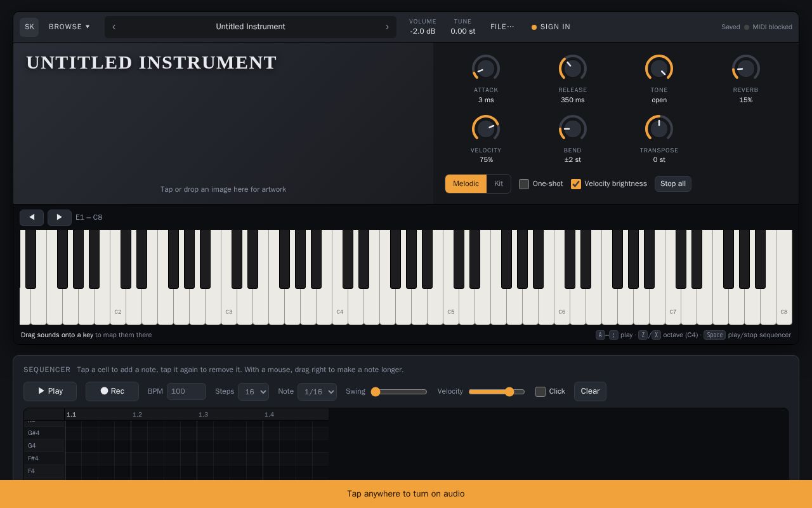Enable the One-shot checkbox

click(524, 184)
